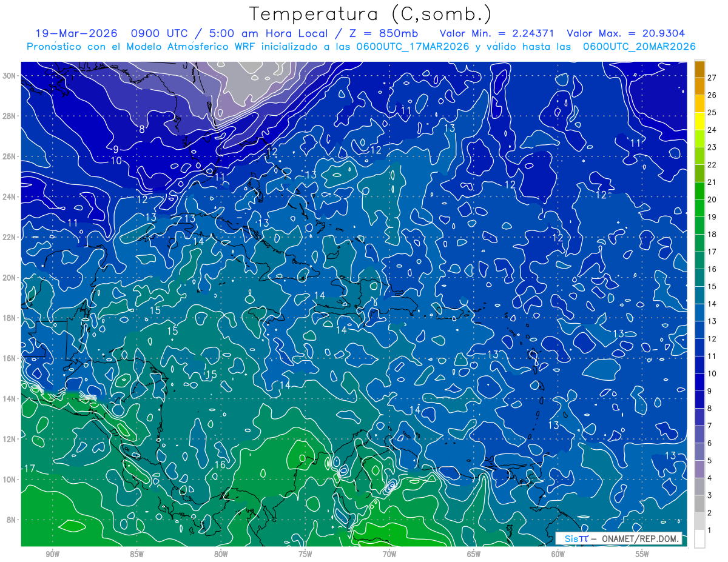Click the "0900 UTC" time text

pos(160,33)
